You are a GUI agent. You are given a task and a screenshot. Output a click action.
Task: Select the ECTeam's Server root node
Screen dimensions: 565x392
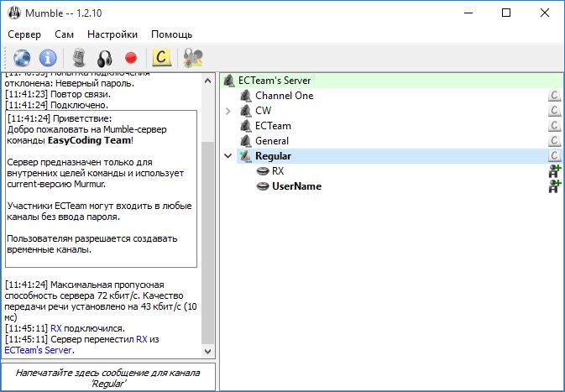[275, 81]
